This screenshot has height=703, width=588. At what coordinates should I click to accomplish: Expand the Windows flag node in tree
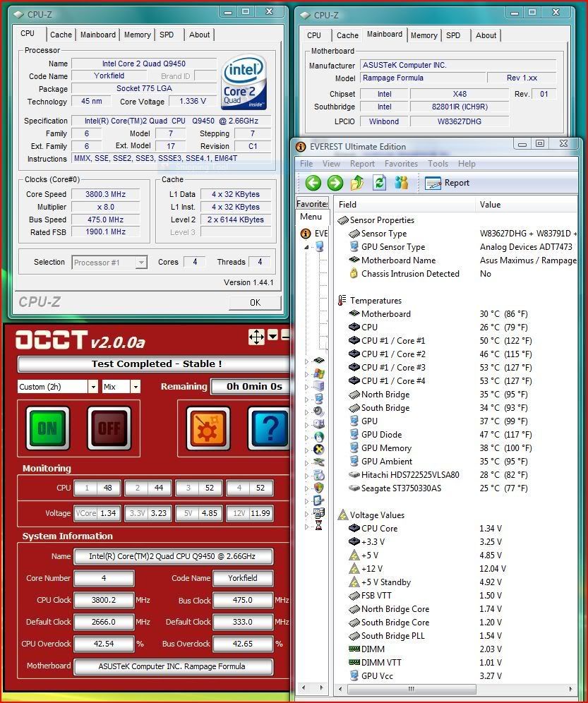(307, 373)
